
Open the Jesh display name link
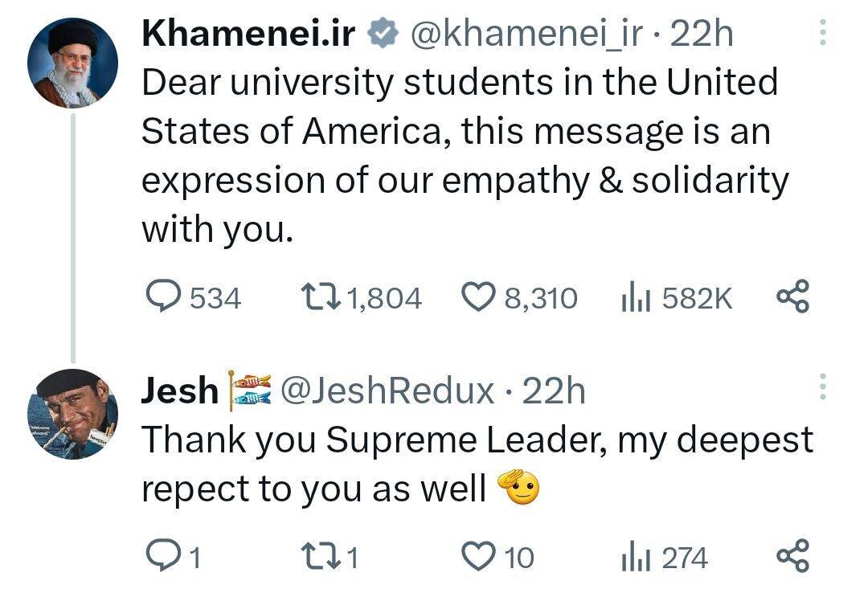tap(180, 391)
